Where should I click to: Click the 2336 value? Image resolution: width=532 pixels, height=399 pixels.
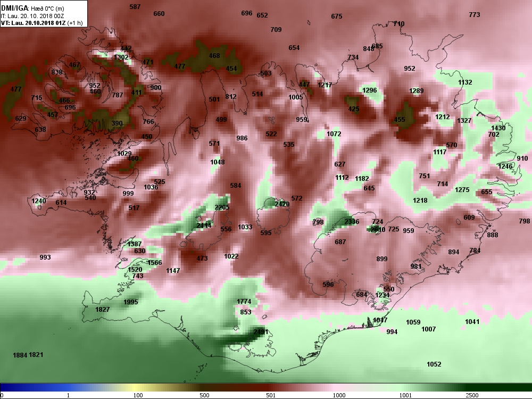[x=352, y=222]
